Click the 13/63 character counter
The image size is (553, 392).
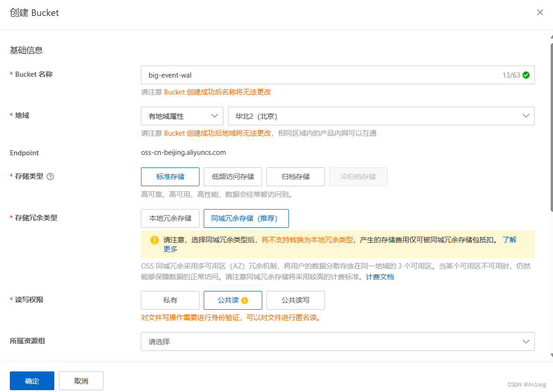pyautogui.click(x=511, y=75)
